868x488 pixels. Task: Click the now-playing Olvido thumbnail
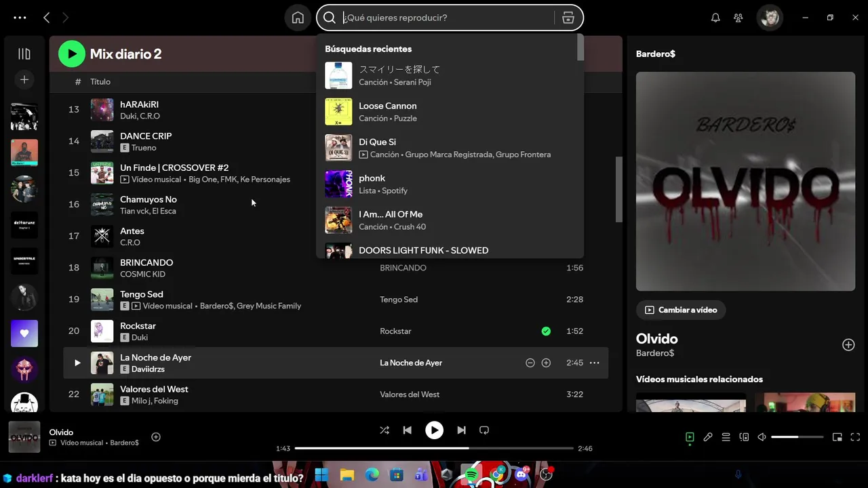pos(24,437)
